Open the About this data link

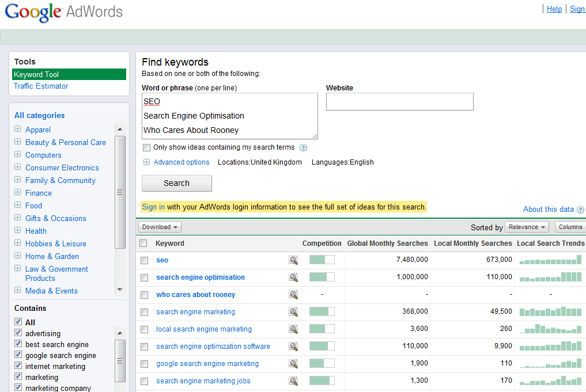click(x=548, y=209)
